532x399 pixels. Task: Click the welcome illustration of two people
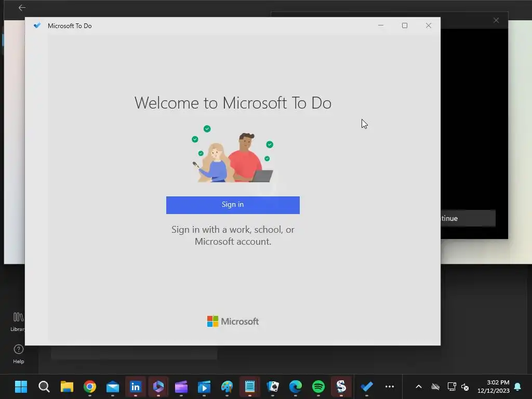click(233, 154)
